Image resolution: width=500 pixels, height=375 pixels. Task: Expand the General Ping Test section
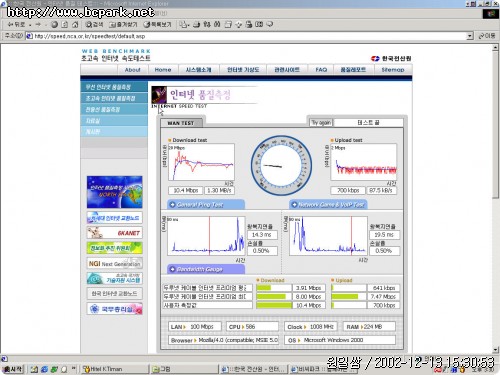pyautogui.click(x=206, y=204)
